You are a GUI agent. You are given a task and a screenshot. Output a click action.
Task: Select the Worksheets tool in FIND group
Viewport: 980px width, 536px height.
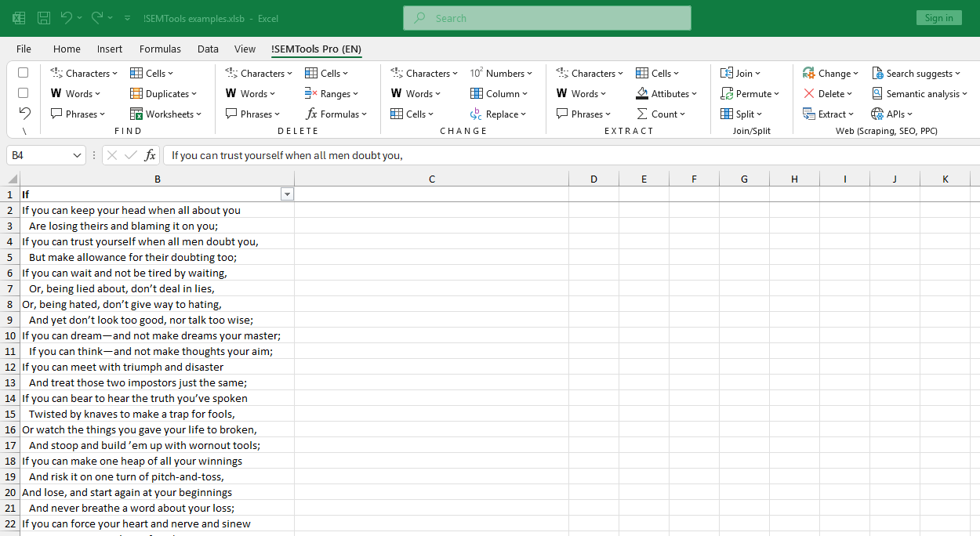165,114
